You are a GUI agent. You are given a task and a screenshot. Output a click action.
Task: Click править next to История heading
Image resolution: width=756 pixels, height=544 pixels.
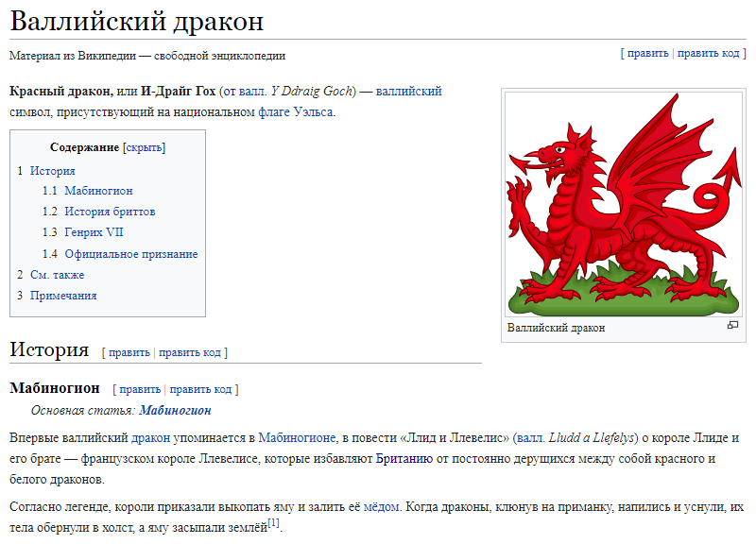129,352
